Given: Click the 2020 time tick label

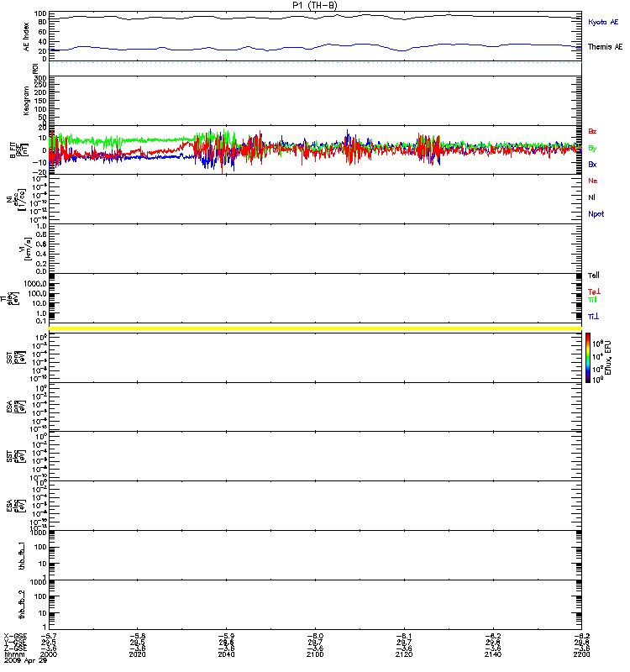Looking at the screenshot, I should tap(137, 654).
